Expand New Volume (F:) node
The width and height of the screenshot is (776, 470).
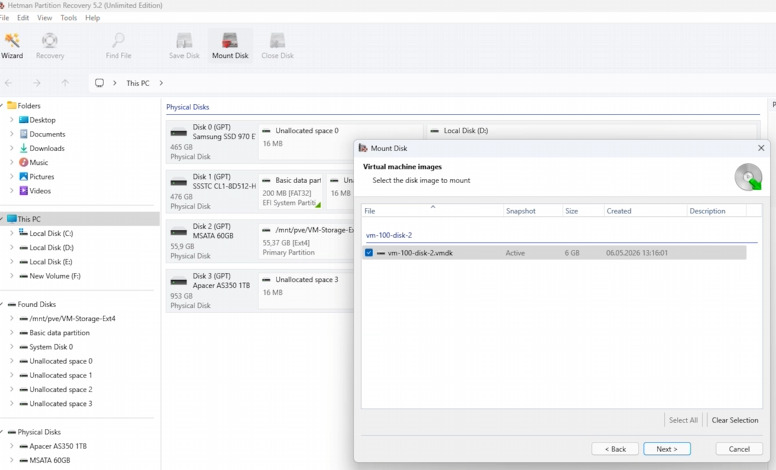pos(11,276)
